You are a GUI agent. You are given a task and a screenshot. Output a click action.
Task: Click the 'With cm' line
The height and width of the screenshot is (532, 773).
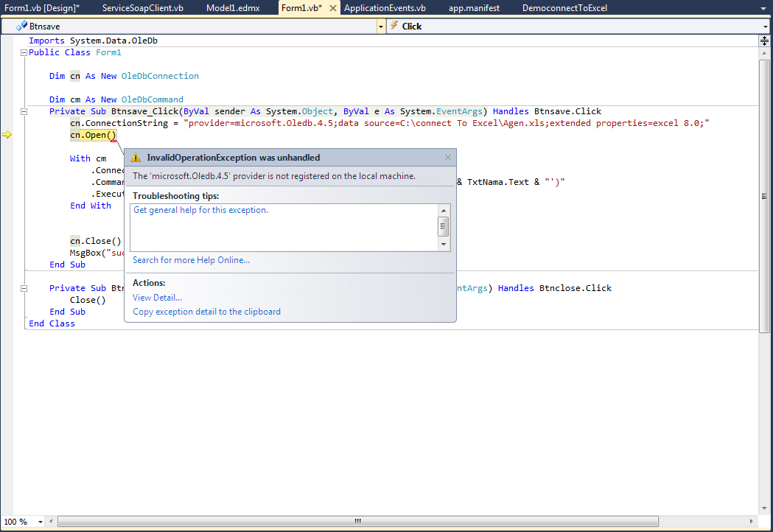(88, 158)
